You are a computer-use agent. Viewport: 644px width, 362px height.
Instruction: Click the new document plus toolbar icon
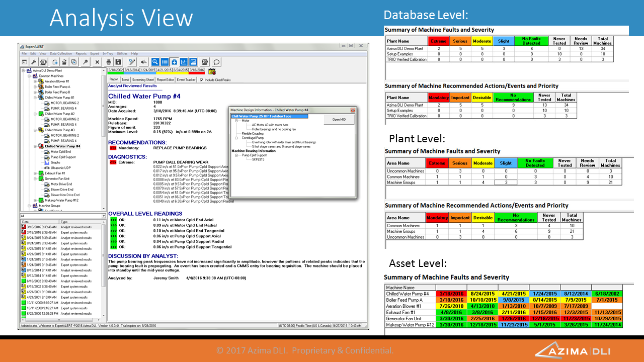55,62
